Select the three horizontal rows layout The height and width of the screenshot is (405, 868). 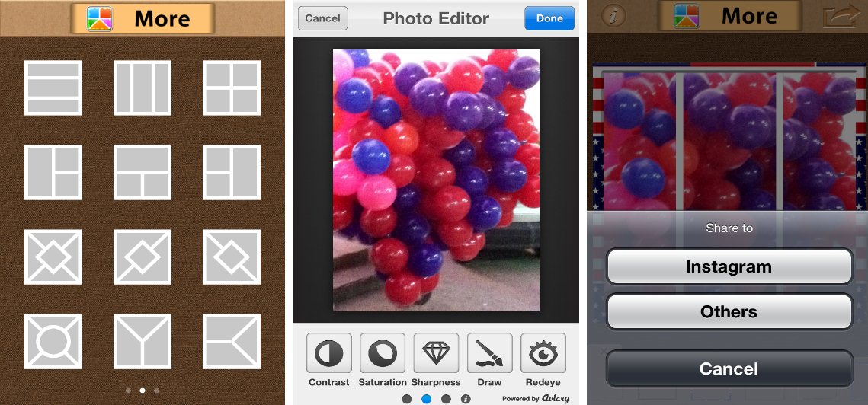(x=53, y=88)
